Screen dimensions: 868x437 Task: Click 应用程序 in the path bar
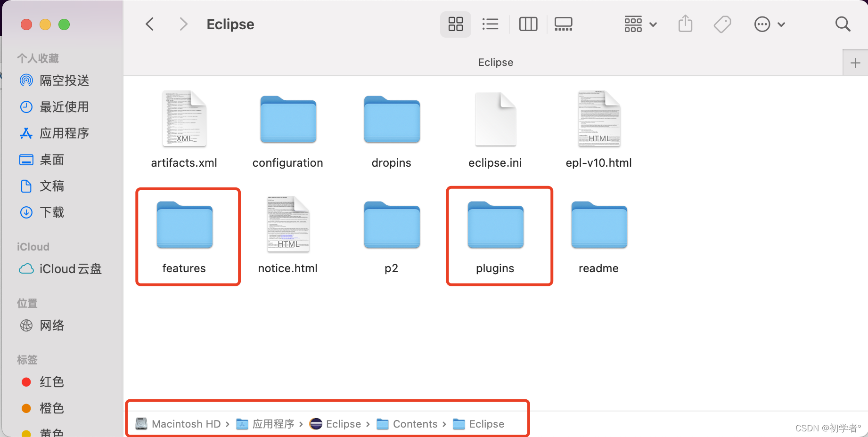pos(265,424)
